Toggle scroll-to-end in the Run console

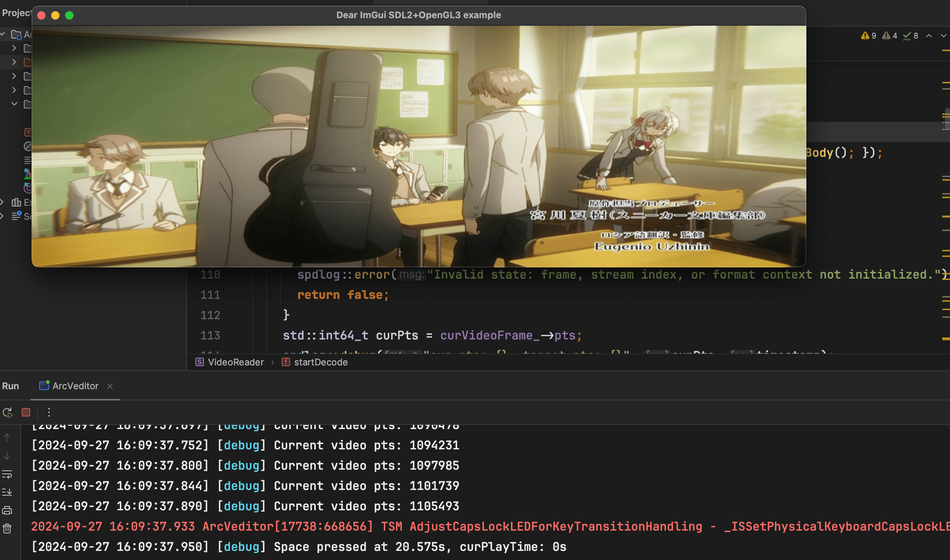click(7, 492)
